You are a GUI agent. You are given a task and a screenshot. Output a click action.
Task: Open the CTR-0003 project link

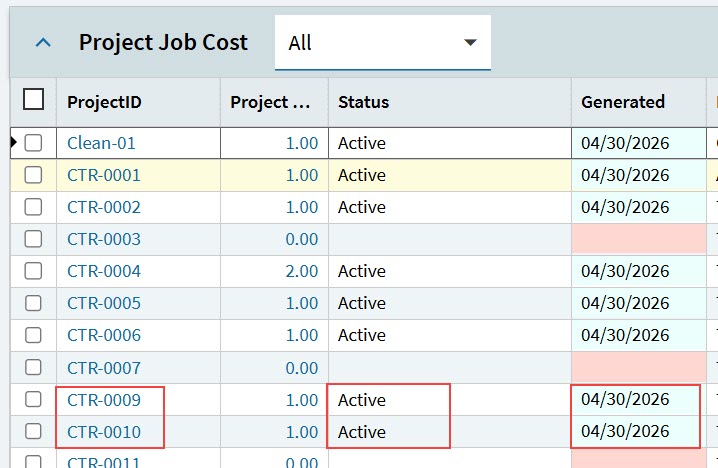(104, 239)
